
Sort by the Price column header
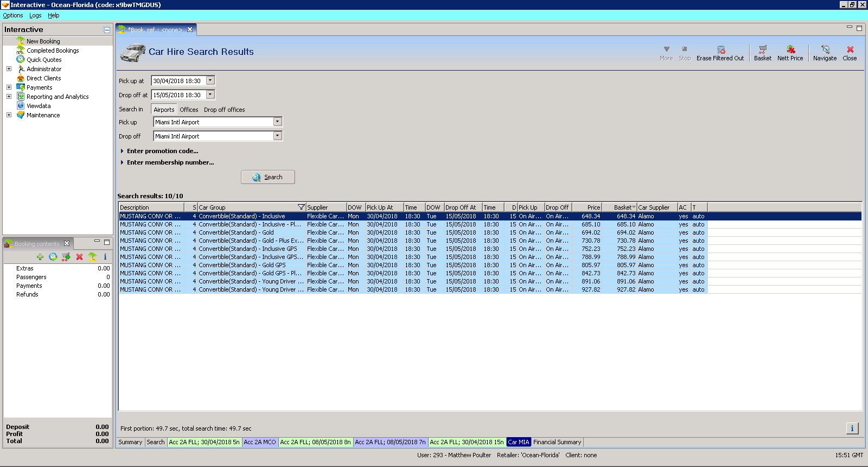click(x=586, y=207)
